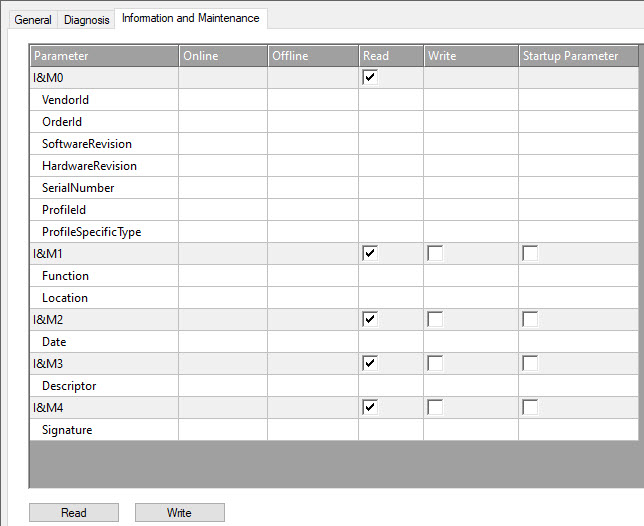Click the Read button

click(x=74, y=512)
